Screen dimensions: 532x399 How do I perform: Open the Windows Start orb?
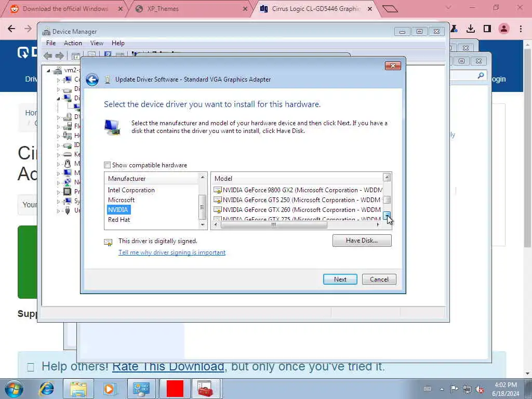(x=14, y=389)
